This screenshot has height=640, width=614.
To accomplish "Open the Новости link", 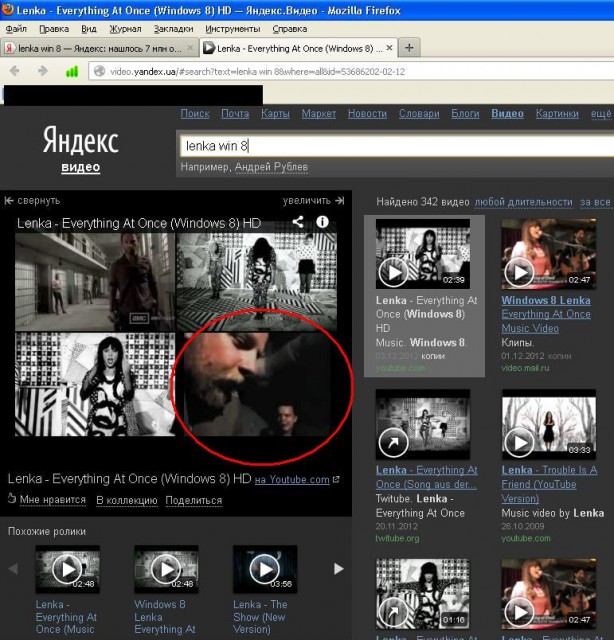I will [x=367, y=113].
